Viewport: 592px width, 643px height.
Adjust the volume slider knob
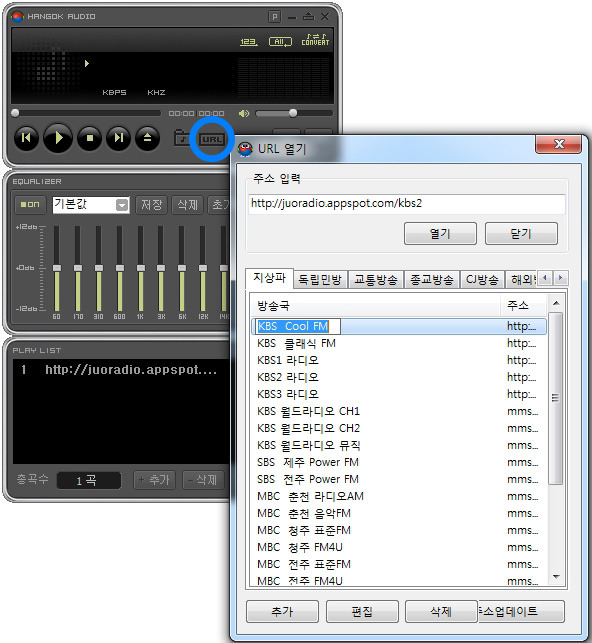(293, 113)
